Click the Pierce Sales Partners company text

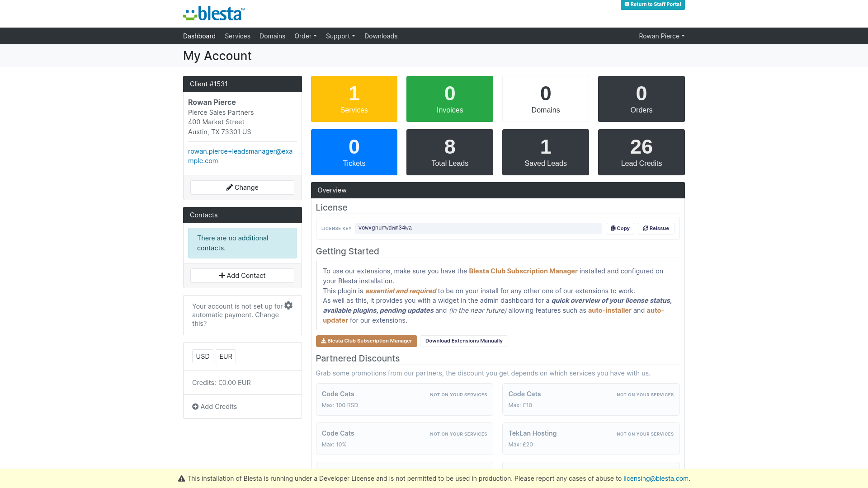(x=221, y=113)
